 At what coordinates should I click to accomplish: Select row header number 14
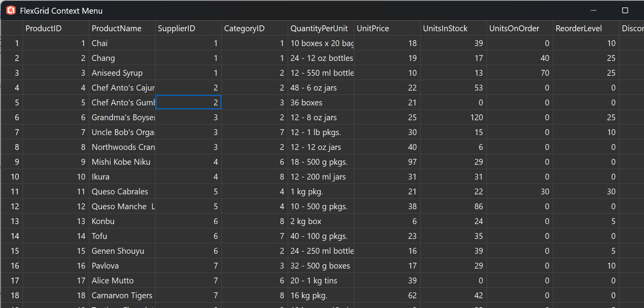point(12,236)
